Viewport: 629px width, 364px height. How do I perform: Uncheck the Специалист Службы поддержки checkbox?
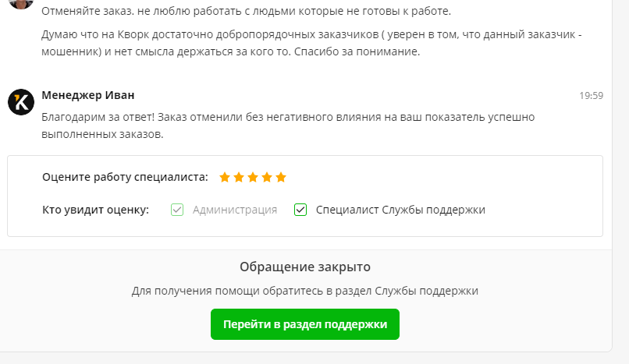click(x=300, y=210)
